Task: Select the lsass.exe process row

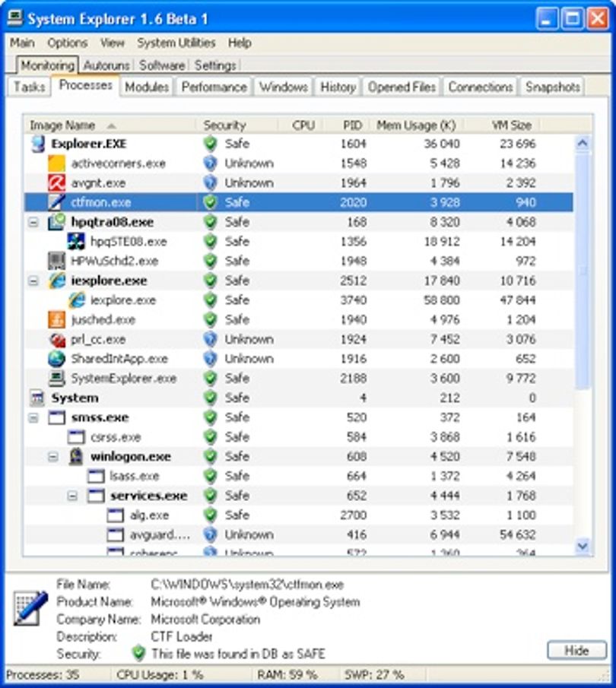Action: [x=299, y=476]
